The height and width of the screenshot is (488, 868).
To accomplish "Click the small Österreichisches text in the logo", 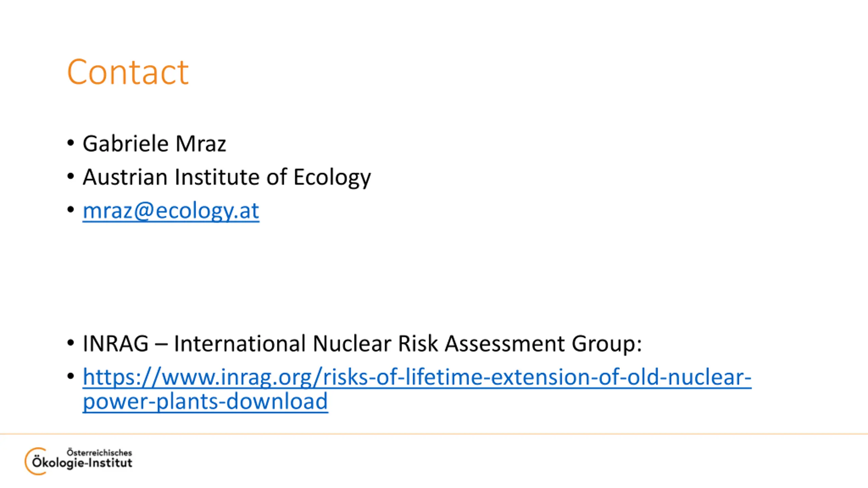I will pyautogui.click(x=99, y=452).
